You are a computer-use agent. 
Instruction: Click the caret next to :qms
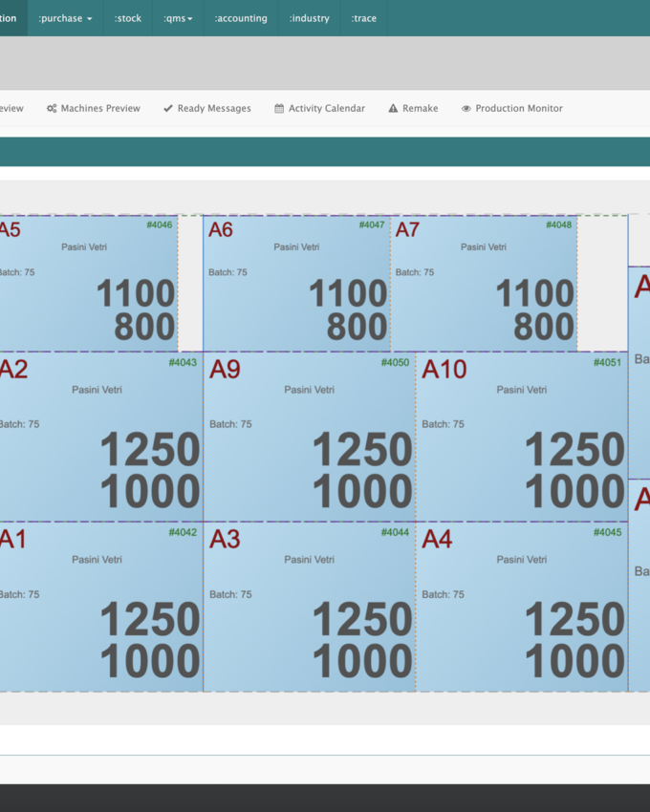[189, 19]
